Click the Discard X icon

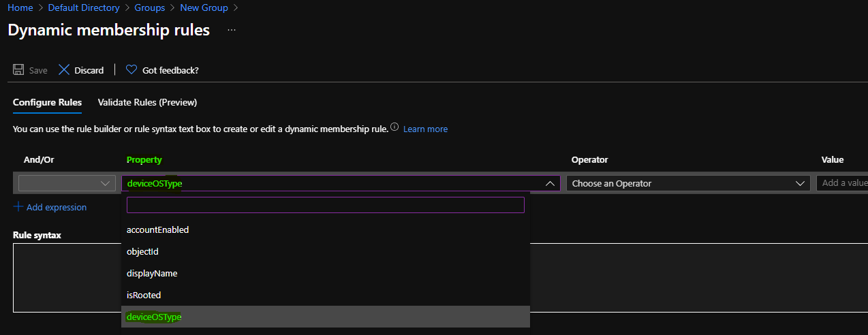click(64, 70)
